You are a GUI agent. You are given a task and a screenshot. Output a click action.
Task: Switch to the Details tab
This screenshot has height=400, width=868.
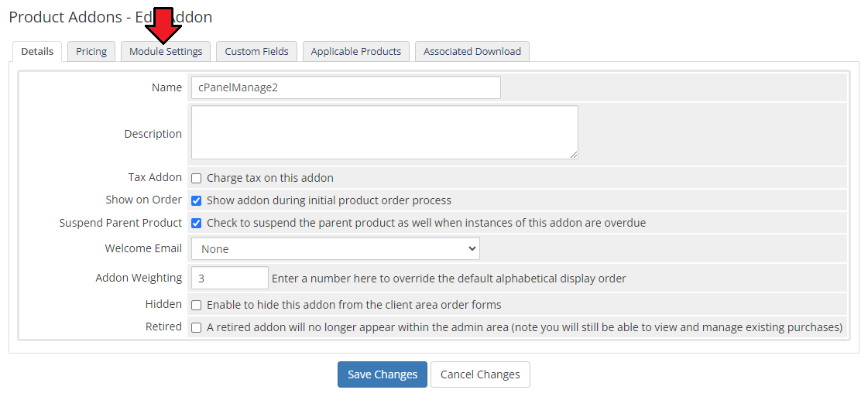(37, 52)
